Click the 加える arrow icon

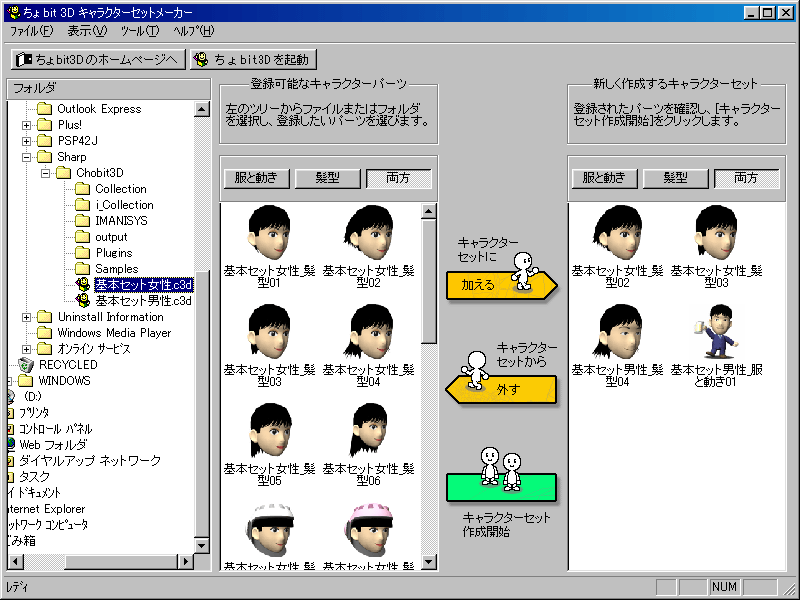[502, 285]
